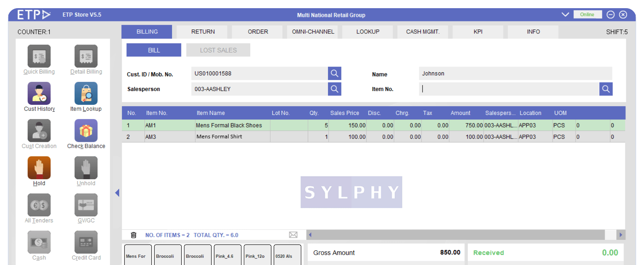Expand the top-right chevron dropdown
Viewport: 644px width, 265px height.
(565, 14)
